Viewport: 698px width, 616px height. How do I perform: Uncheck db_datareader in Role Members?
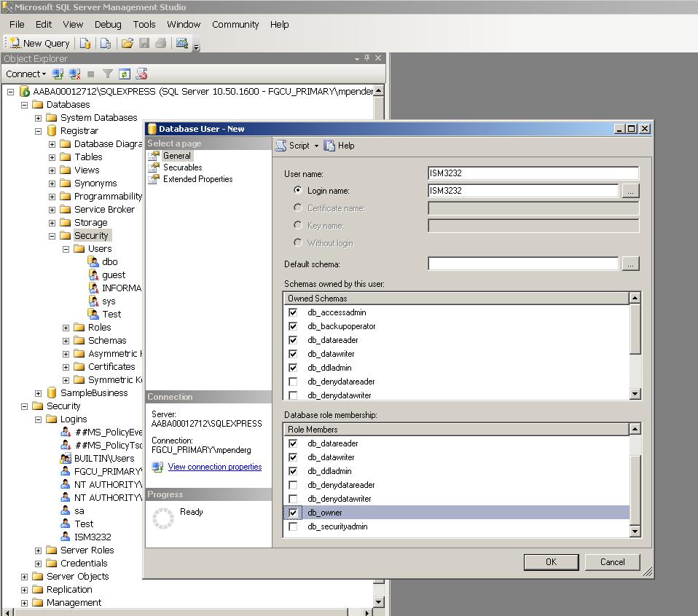pyautogui.click(x=293, y=443)
